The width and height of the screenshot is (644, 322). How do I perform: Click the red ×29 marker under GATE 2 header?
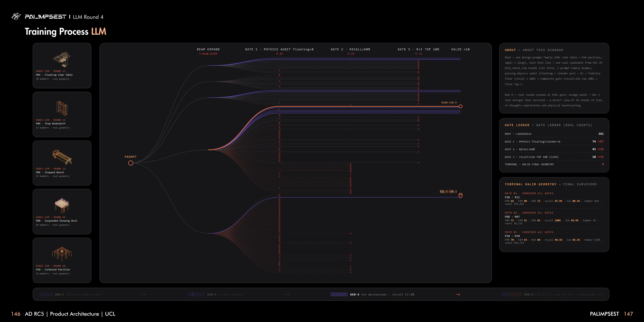pos(350,54)
